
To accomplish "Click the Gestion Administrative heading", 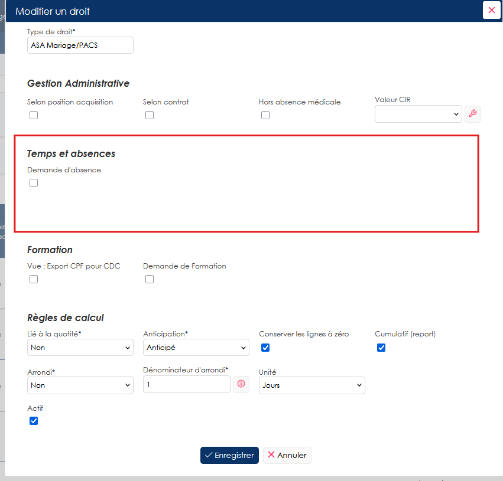I will 78,83.
